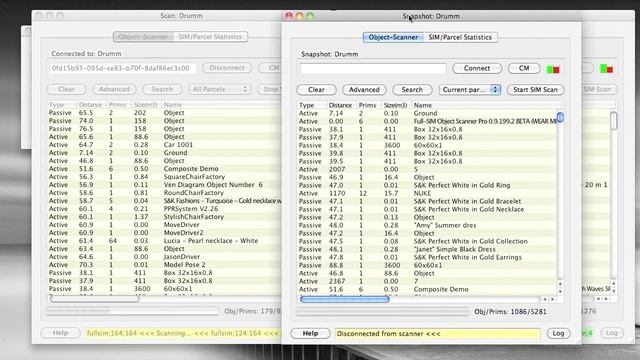Select the 'Ground' row in Snapshot window

tap(427, 113)
